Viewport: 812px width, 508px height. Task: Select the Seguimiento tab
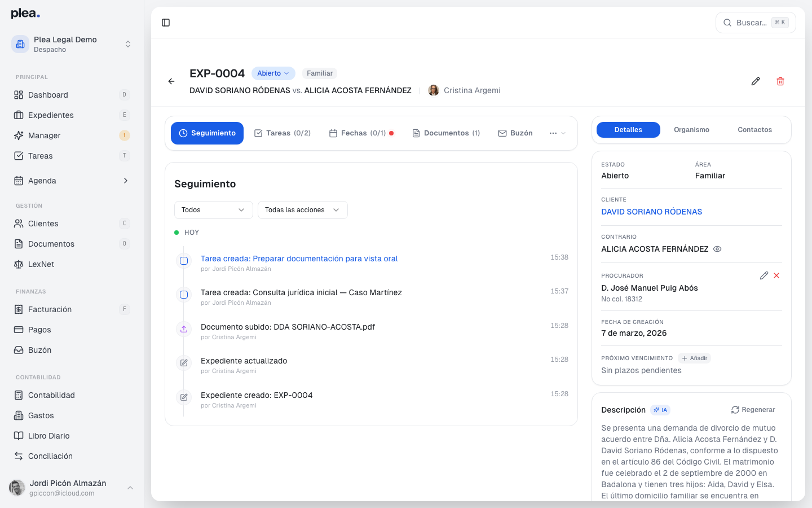click(x=207, y=133)
